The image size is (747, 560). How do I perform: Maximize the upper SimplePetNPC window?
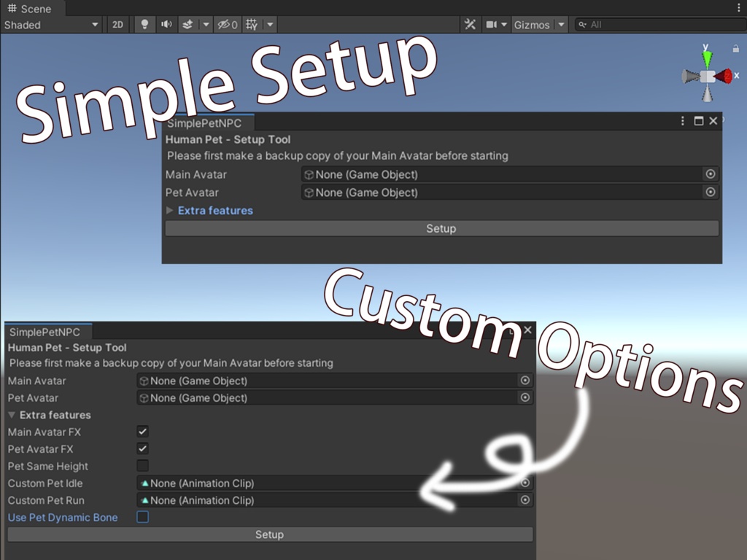(x=698, y=121)
